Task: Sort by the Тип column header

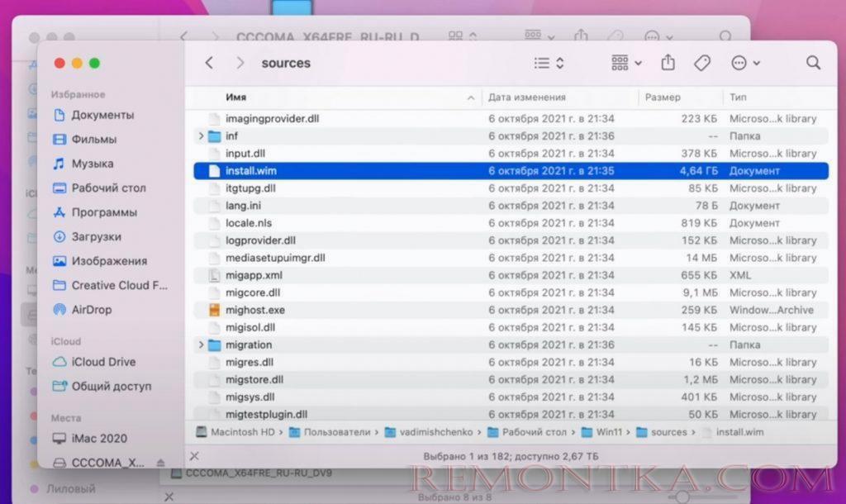Action: point(738,97)
